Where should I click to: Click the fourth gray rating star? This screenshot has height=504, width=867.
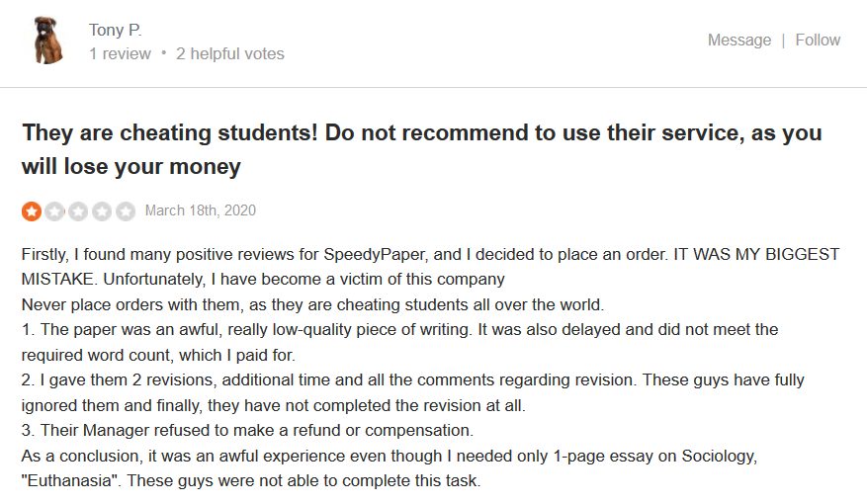[102, 211]
